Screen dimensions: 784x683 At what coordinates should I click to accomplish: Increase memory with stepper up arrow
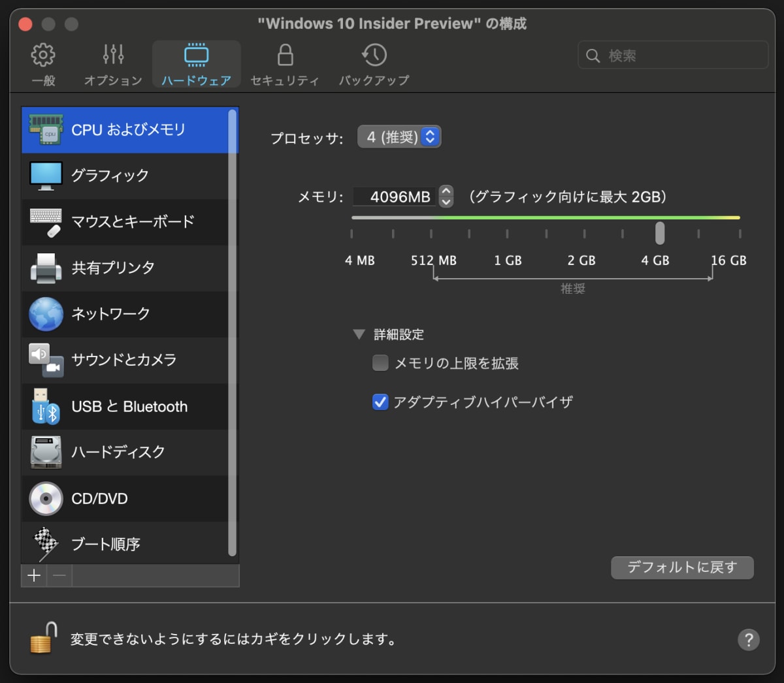446,191
